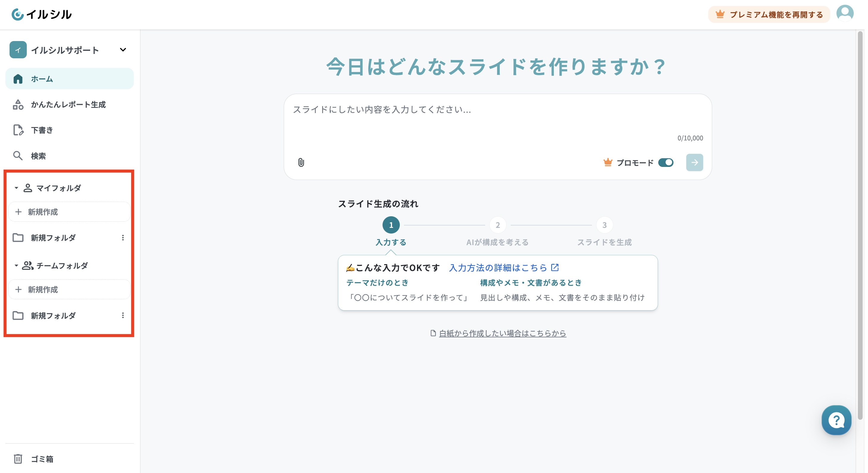Click the チームフォルダ people icon
This screenshot has height=473, width=868.
pos(28,265)
